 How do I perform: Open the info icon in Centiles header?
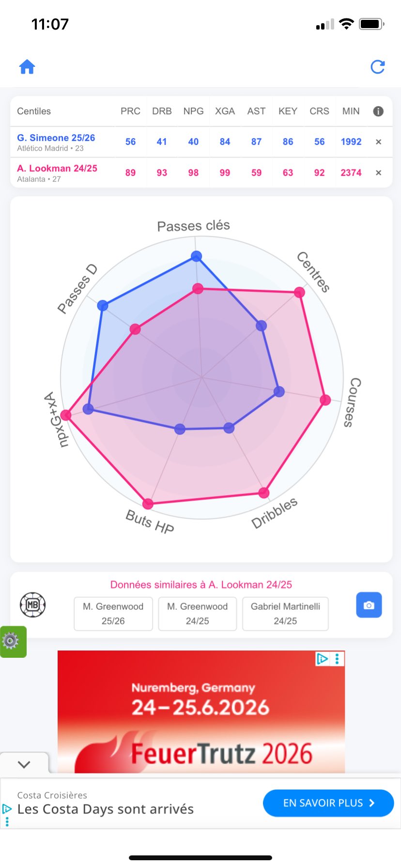(x=378, y=111)
